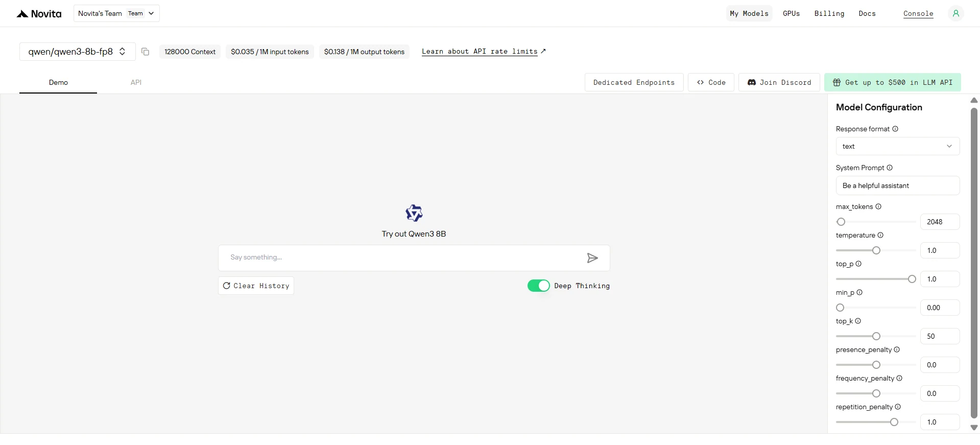
Task: Open Docs in the top navigation
Action: pos(867,13)
